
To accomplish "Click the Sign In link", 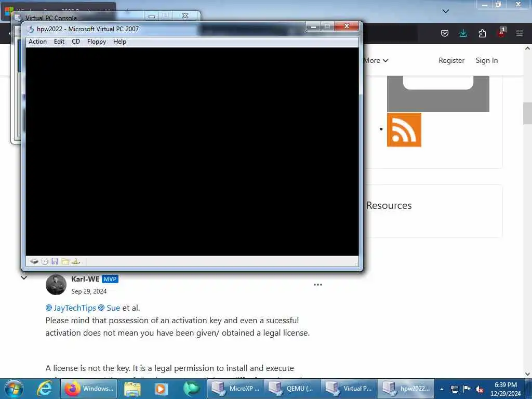I will 486,60.
